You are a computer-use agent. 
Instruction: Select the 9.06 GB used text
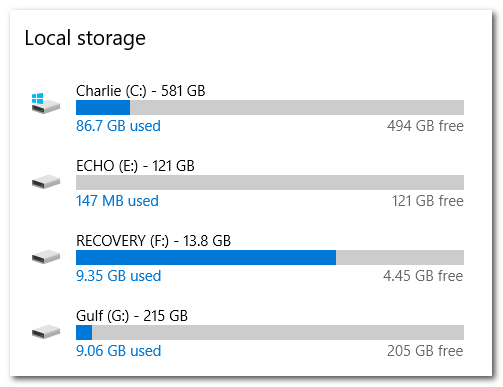pyautogui.click(x=119, y=351)
